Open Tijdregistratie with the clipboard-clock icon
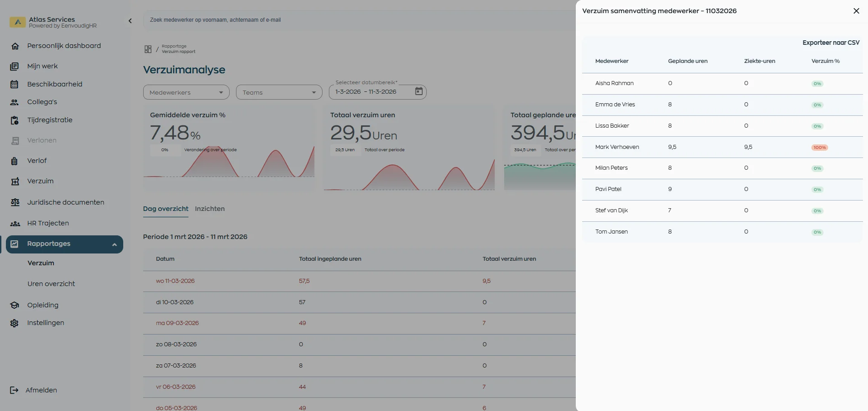The width and height of the screenshot is (868, 411). 15,120
